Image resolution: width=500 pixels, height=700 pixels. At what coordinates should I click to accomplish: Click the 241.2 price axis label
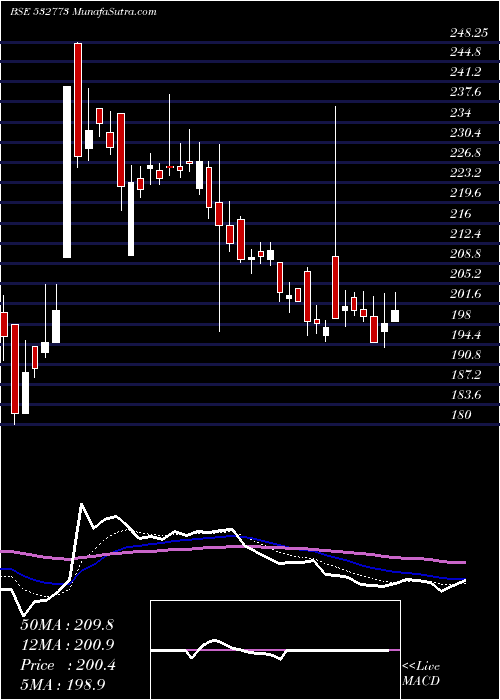pos(464,72)
